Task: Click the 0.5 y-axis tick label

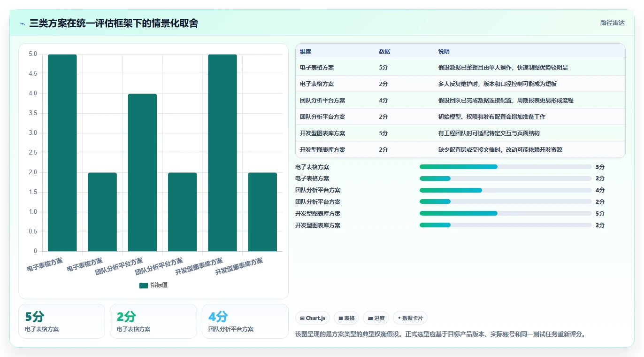Action: [32, 232]
